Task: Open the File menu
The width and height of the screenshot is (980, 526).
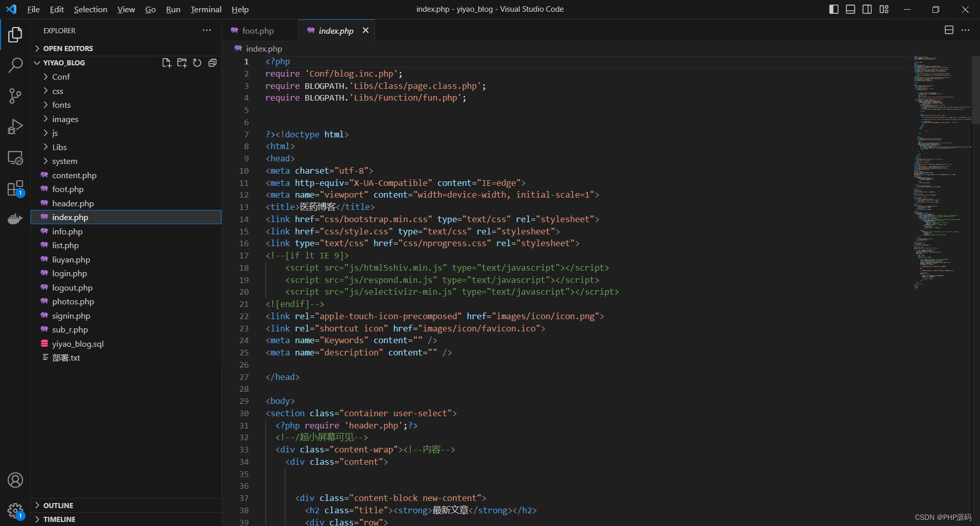Action: coord(34,9)
